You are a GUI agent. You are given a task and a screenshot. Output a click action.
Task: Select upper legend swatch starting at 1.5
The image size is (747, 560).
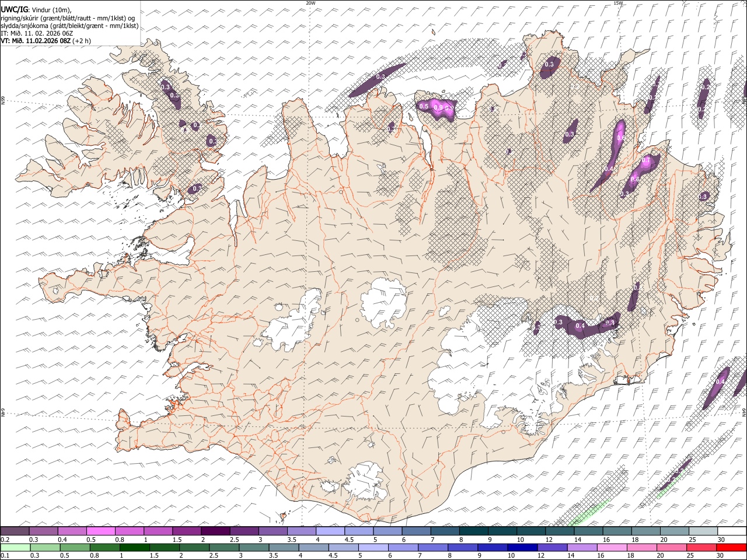point(187,531)
